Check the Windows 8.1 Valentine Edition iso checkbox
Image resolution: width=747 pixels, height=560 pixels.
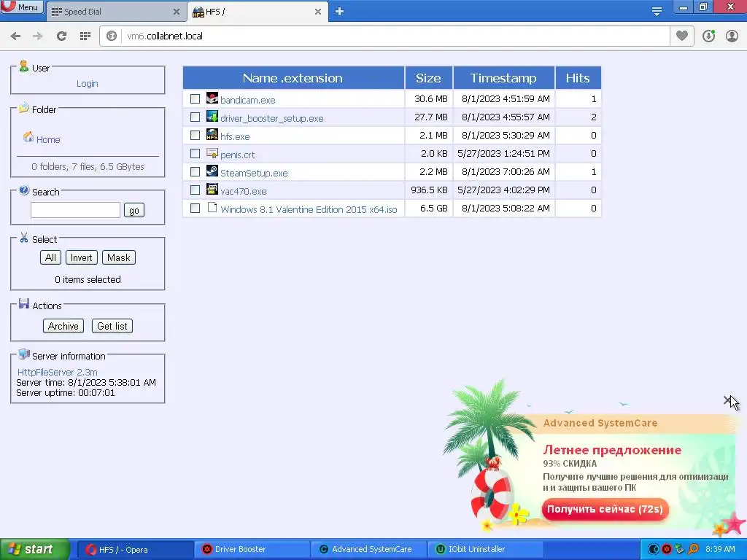[195, 208]
